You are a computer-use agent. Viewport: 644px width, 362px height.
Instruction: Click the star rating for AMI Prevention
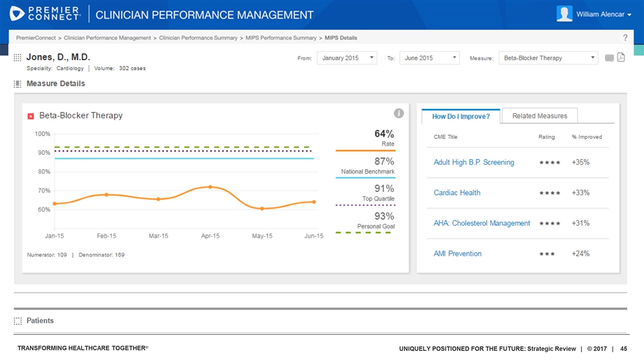[547, 254]
